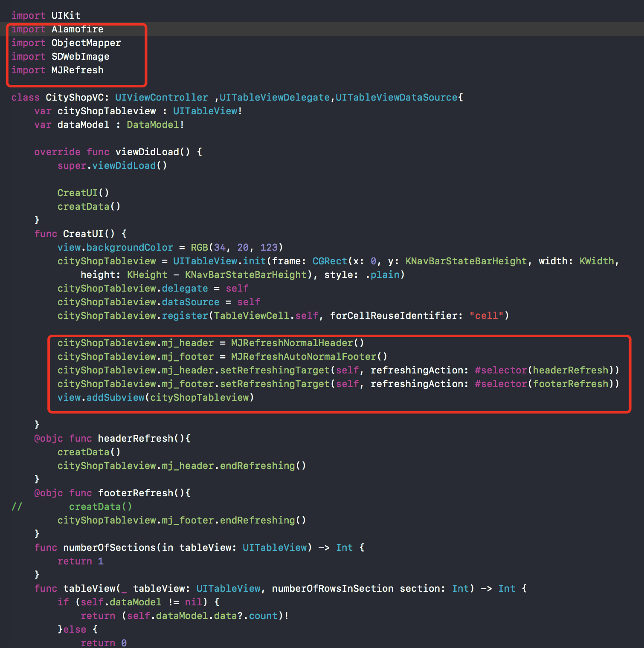Click 'UIKit' in first import line
Screen dimensions: 644x648
[x=66, y=16]
